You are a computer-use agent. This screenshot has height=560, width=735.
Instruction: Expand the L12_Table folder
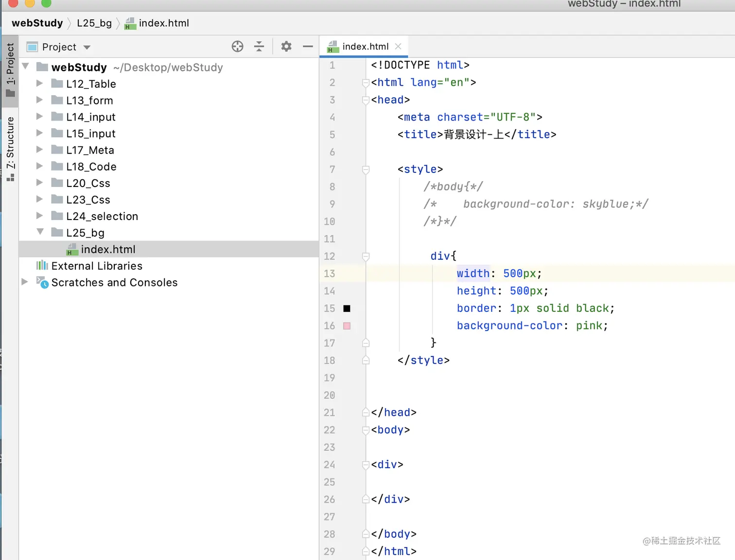point(40,84)
